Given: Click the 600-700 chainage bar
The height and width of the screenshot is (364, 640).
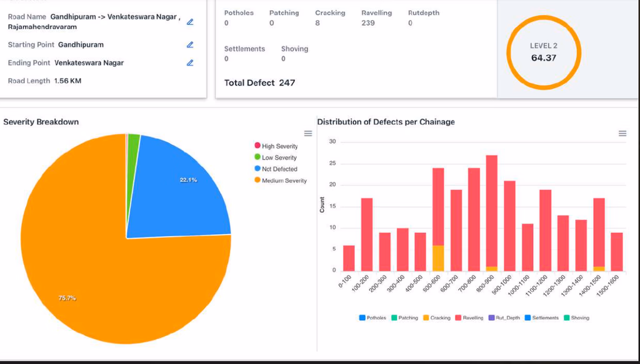Looking at the screenshot, I should point(456,230).
